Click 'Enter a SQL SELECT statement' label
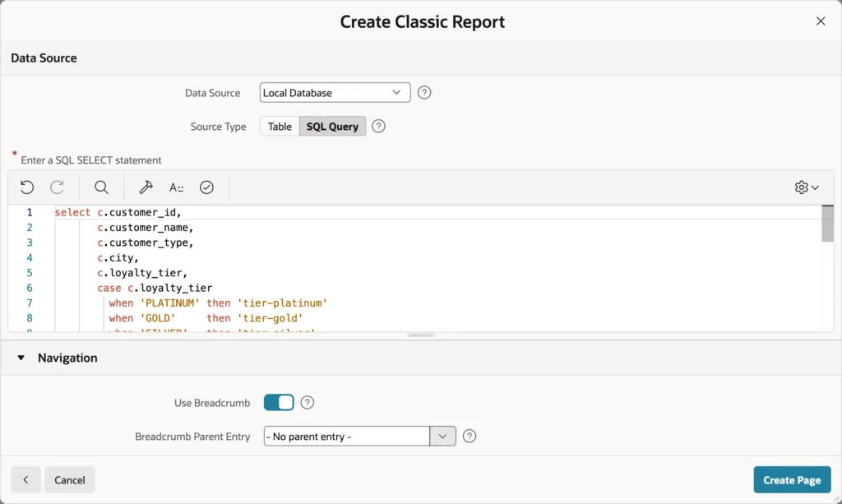This screenshot has width=842, height=504. [90, 160]
